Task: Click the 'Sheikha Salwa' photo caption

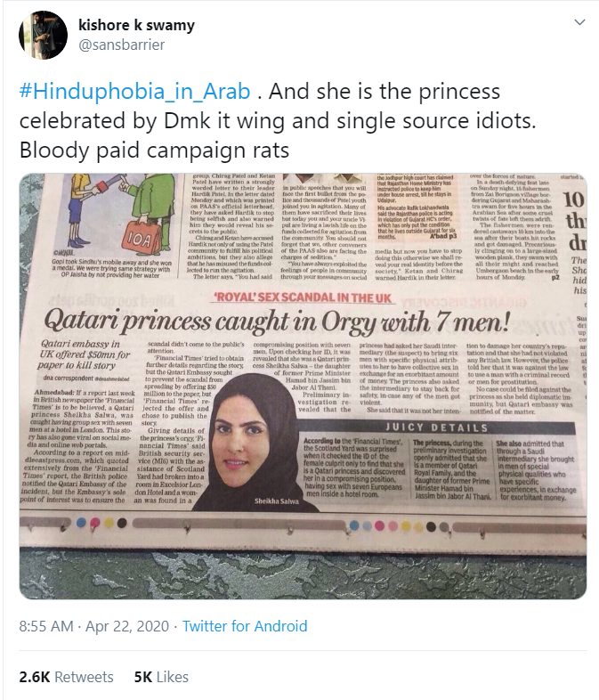Action: [277, 501]
